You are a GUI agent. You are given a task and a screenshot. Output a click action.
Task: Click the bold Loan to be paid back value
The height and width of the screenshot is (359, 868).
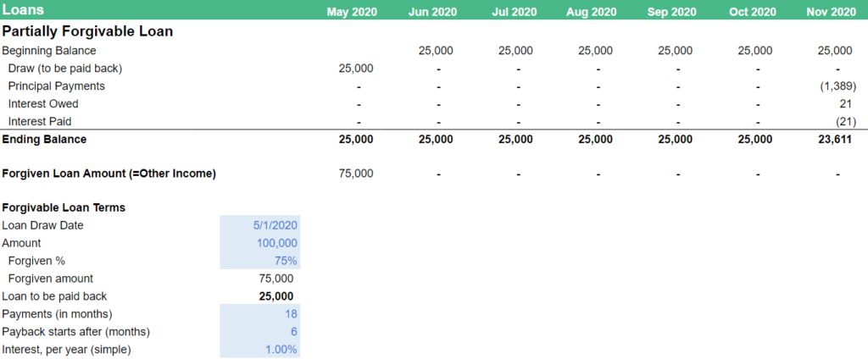(x=275, y=296)
